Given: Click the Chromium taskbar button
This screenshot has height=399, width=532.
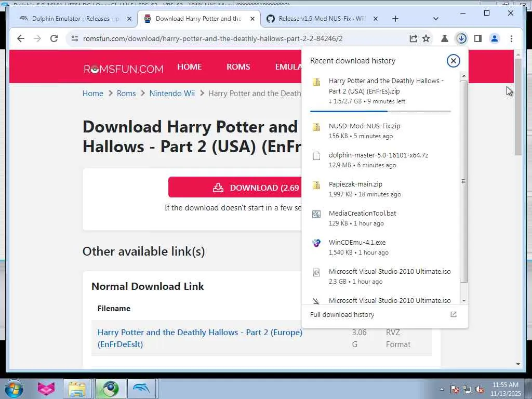Looking at the screenshot, I should tap(109, 389).
